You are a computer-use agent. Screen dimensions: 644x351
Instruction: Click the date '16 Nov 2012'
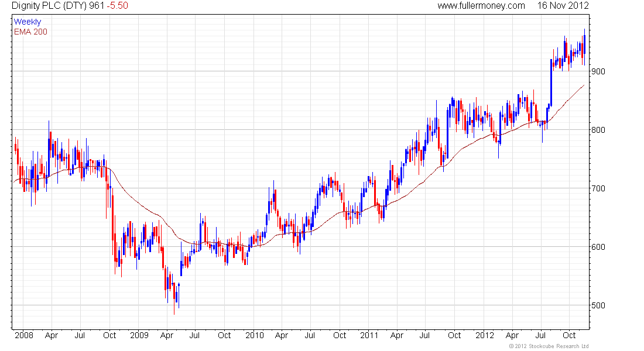(x=563, y=6)
